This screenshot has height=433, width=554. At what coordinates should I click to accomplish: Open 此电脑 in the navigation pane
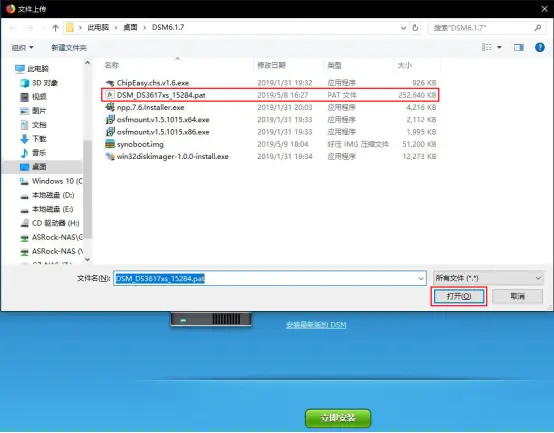pos(32,69)
